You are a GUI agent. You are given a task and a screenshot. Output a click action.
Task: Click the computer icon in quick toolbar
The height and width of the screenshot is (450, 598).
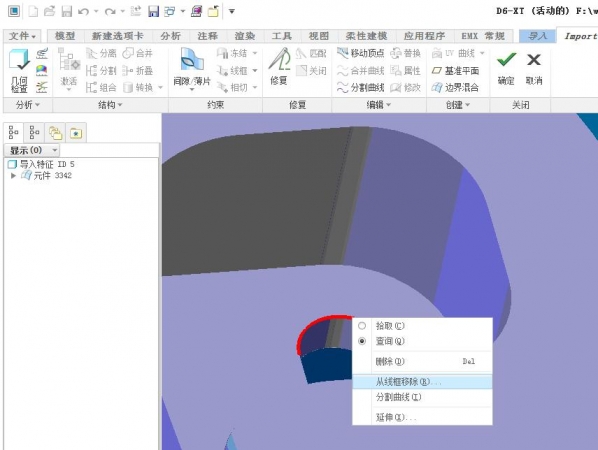click(196, 11)
